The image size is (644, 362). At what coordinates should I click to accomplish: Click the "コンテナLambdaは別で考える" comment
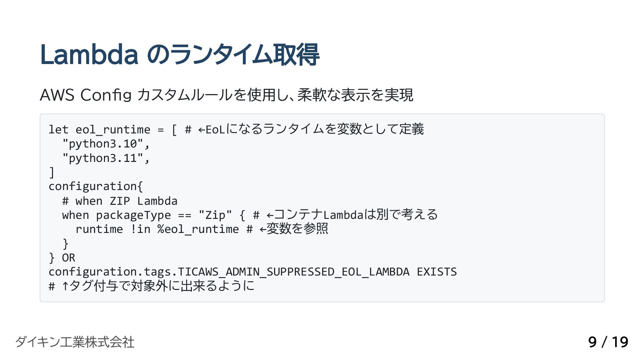(356, 215)
